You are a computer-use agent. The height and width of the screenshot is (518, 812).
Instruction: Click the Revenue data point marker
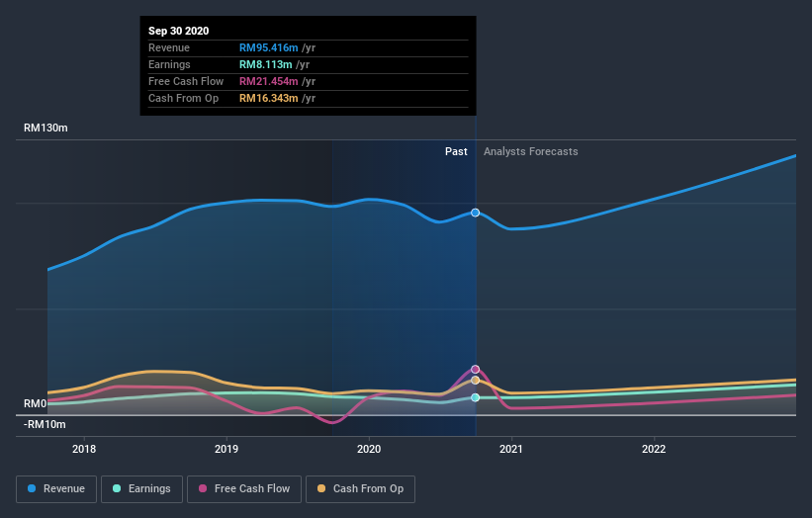(x=475, y=213)
